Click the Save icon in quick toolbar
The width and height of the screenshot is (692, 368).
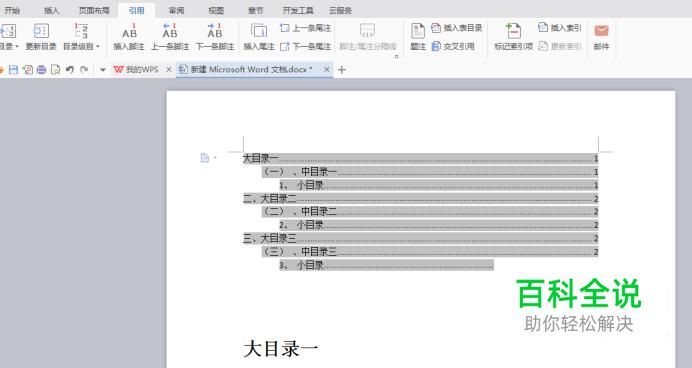[14, 69]
